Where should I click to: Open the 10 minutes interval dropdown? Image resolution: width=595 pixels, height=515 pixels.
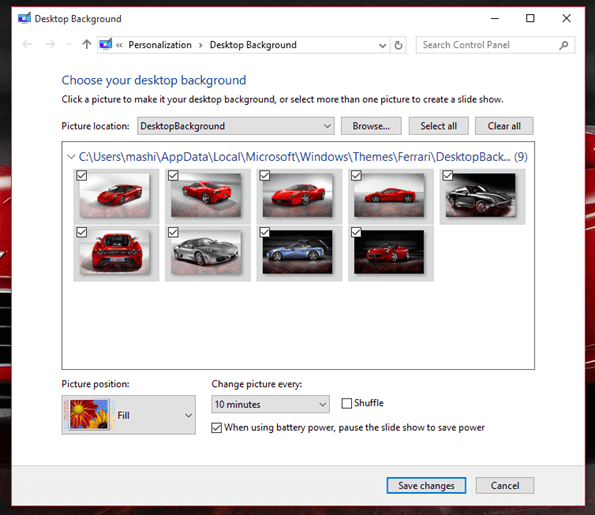click(x=271, y=404)
